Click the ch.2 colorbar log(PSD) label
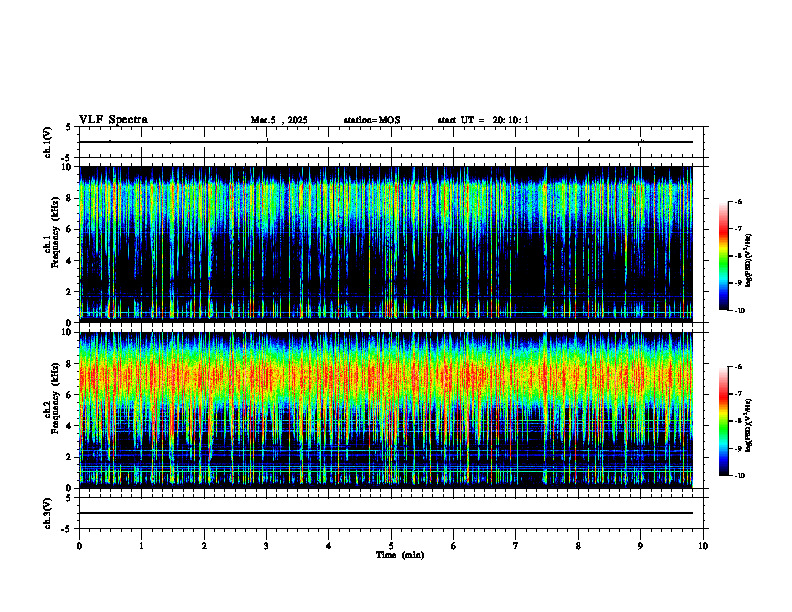The image size is (792, 612). pos(749,424)
